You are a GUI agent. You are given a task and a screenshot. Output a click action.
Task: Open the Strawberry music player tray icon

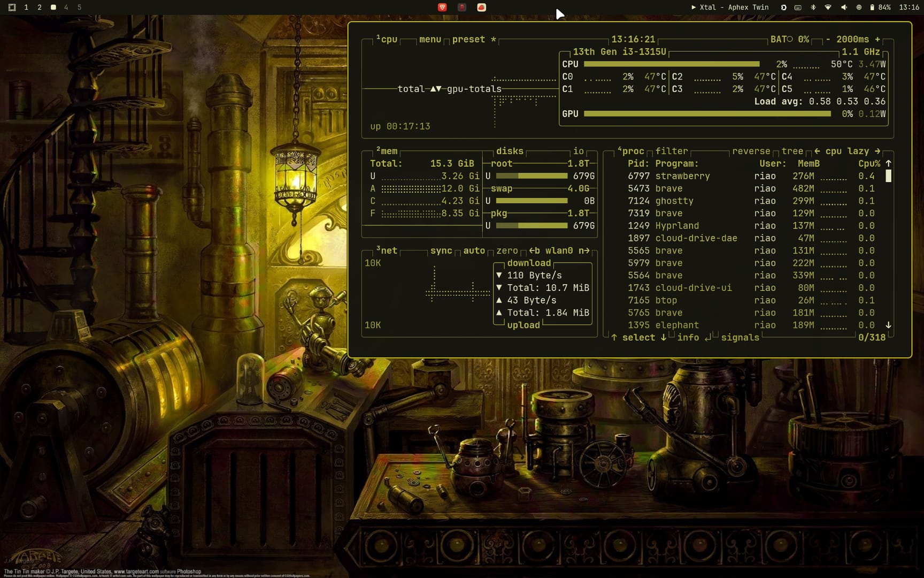[x=481, y=7]
